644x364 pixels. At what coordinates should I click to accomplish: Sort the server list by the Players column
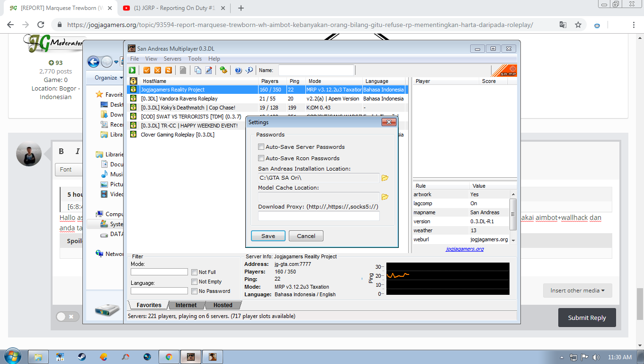point(273,81)
